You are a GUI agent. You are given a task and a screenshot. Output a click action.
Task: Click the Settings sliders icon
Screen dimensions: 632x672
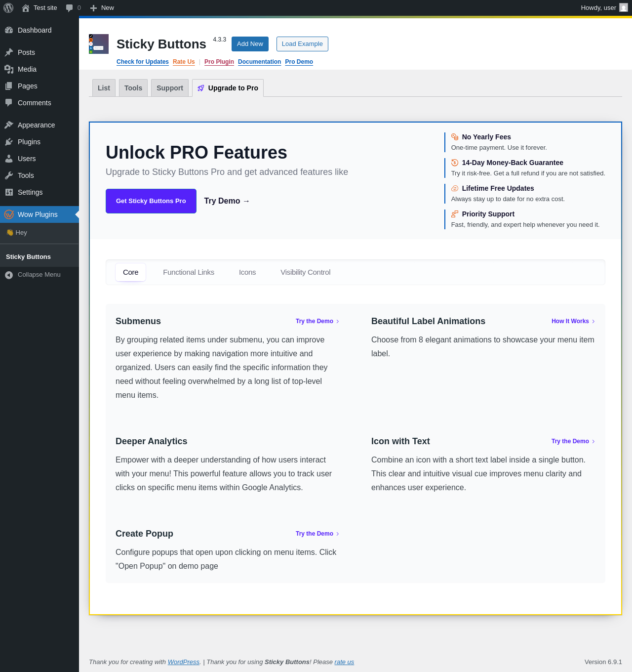(9, 192)
